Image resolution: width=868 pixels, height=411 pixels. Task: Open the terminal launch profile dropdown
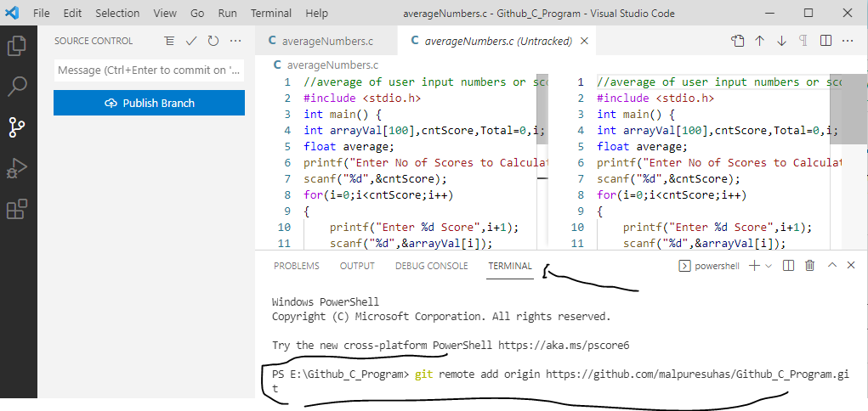click(x=769, y=266)
